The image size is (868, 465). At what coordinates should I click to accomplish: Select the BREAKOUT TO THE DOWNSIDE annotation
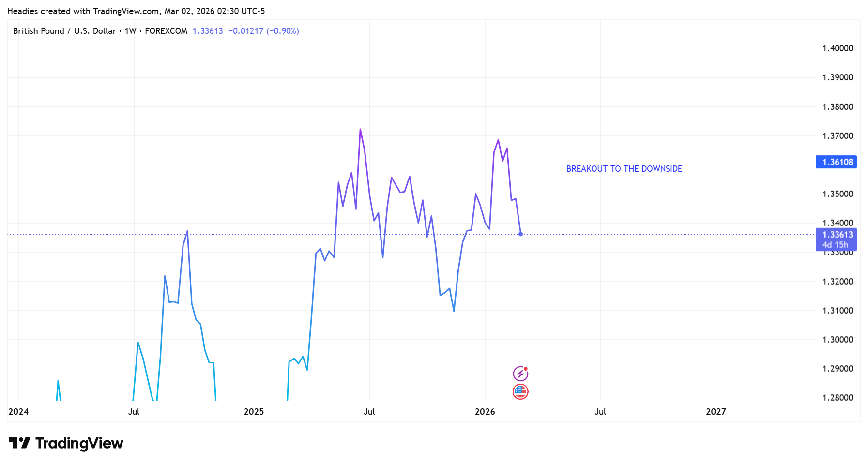pyautogui.click(x=624, y=169)
